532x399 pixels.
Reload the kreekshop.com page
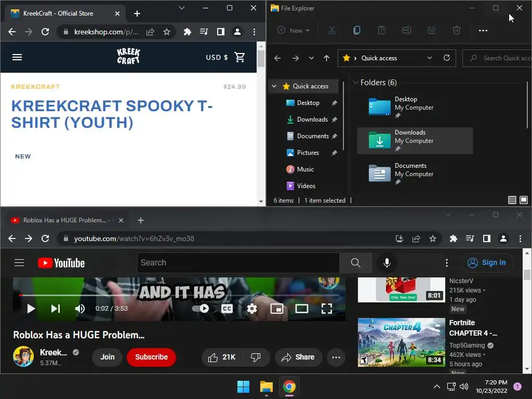pyautogui.click(x=45, y=32)
